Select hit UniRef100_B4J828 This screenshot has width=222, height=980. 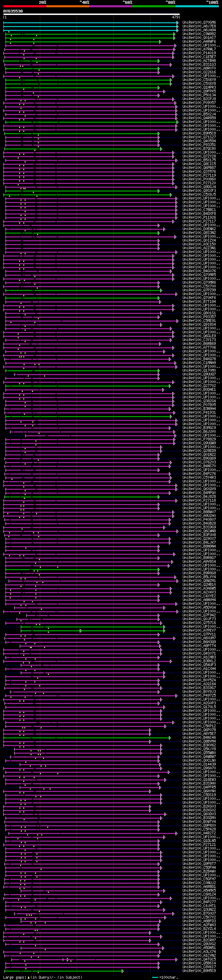coord(199,497)
